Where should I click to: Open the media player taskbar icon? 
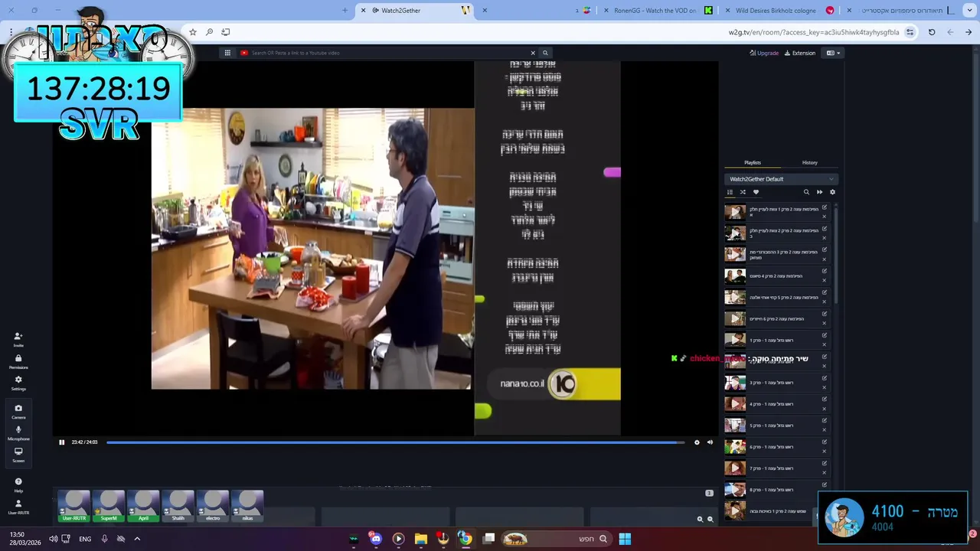398,539
